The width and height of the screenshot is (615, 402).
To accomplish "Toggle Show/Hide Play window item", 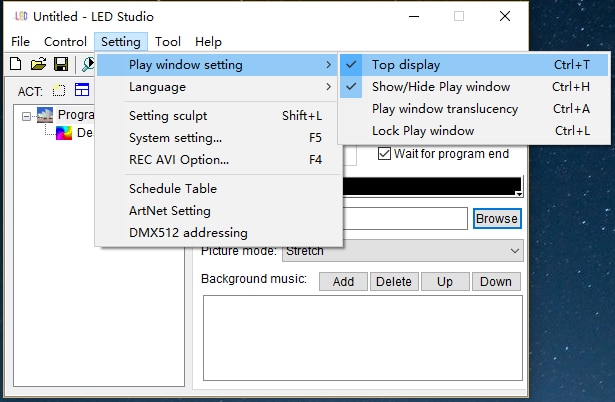I will [x=474, y=87].
